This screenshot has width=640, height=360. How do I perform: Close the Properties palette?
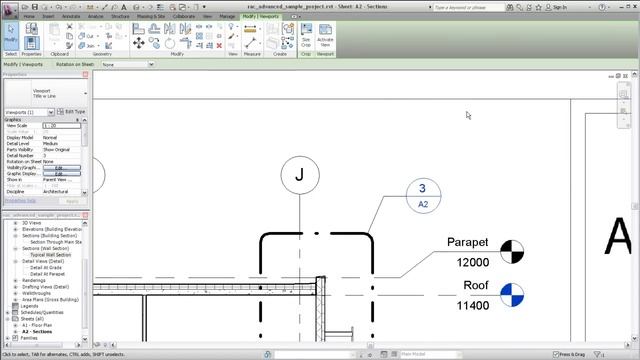pyautogui.click(x=85, y=74)
